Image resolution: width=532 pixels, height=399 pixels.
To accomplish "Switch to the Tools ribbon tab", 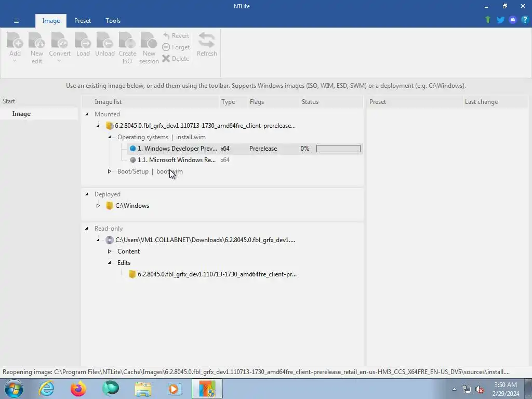I will point(113,21).
